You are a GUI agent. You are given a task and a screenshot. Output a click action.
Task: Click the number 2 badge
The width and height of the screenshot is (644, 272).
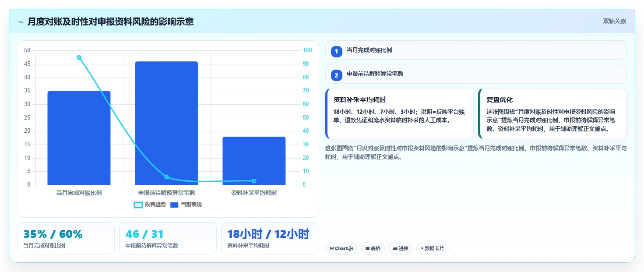(336, 75)
